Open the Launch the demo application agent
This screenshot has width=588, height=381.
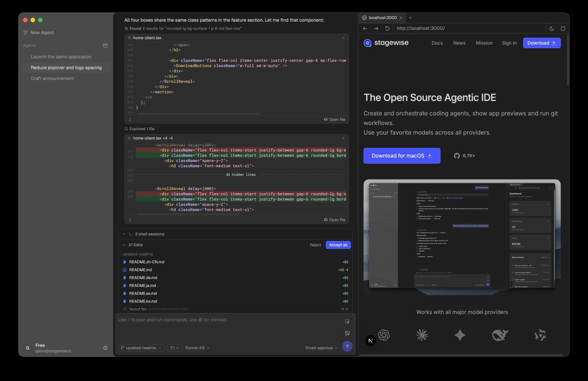click(61, 57)
